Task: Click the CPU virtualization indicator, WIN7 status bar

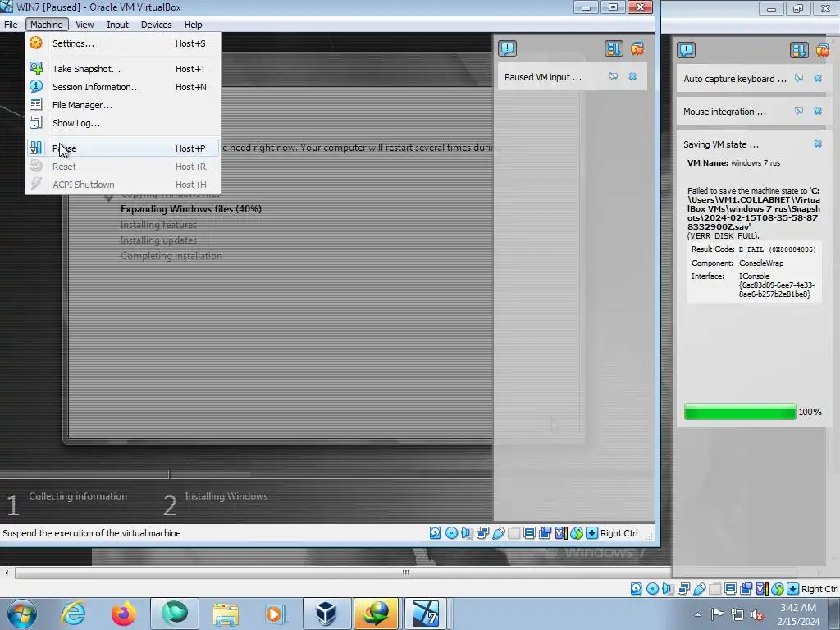Action: [561, 533]
